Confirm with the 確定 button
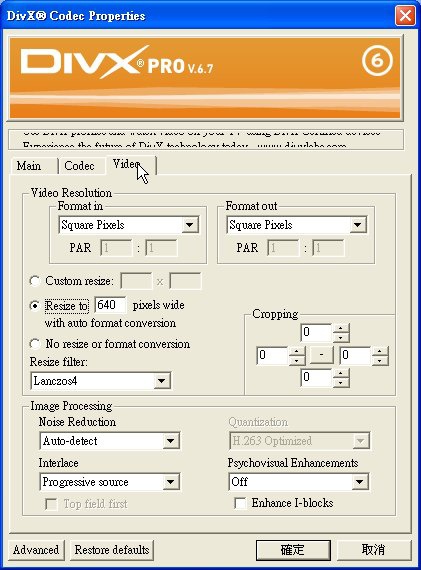This screenshot has height=570, width=421. point(293,550)
